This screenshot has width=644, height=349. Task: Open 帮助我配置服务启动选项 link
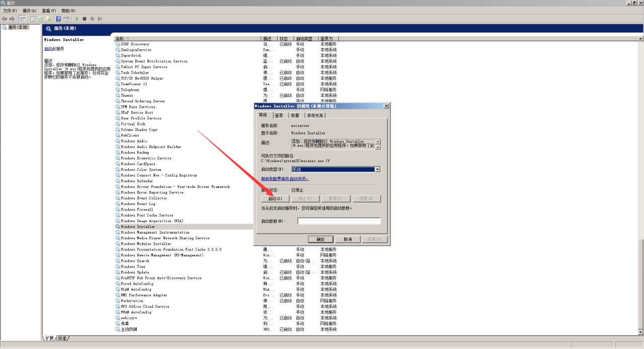pos(285,179)
